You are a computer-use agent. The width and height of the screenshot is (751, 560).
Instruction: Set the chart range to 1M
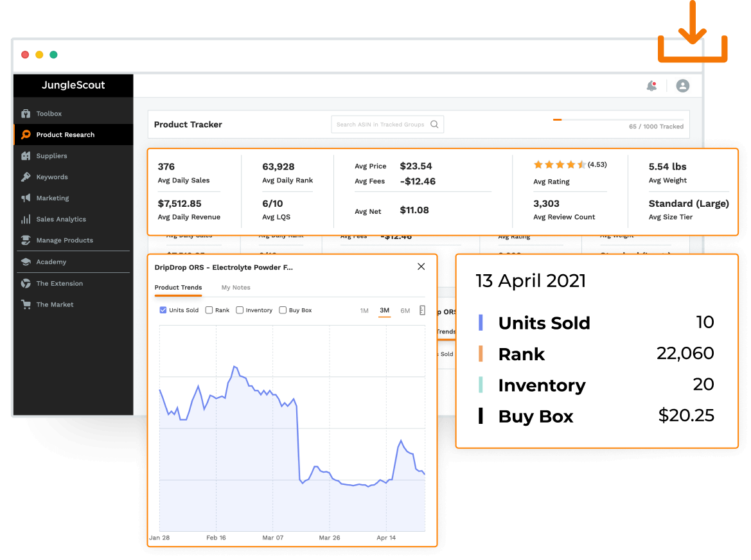364,310
